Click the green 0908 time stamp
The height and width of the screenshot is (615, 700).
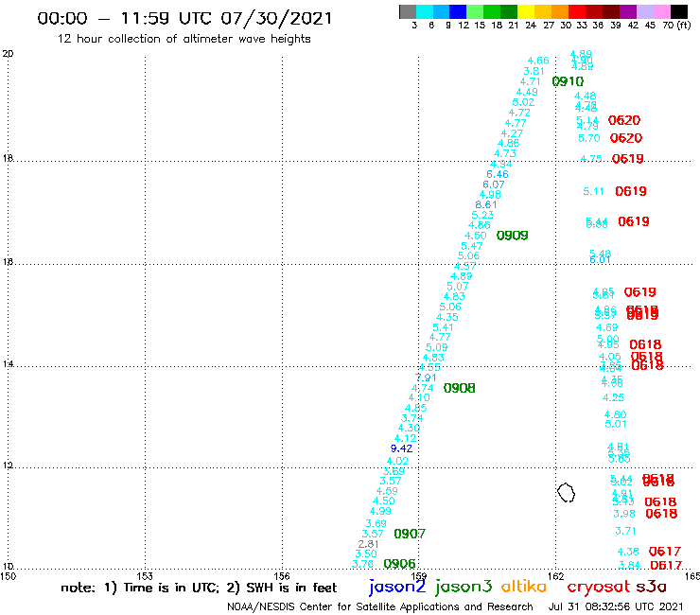click(460, 388)
